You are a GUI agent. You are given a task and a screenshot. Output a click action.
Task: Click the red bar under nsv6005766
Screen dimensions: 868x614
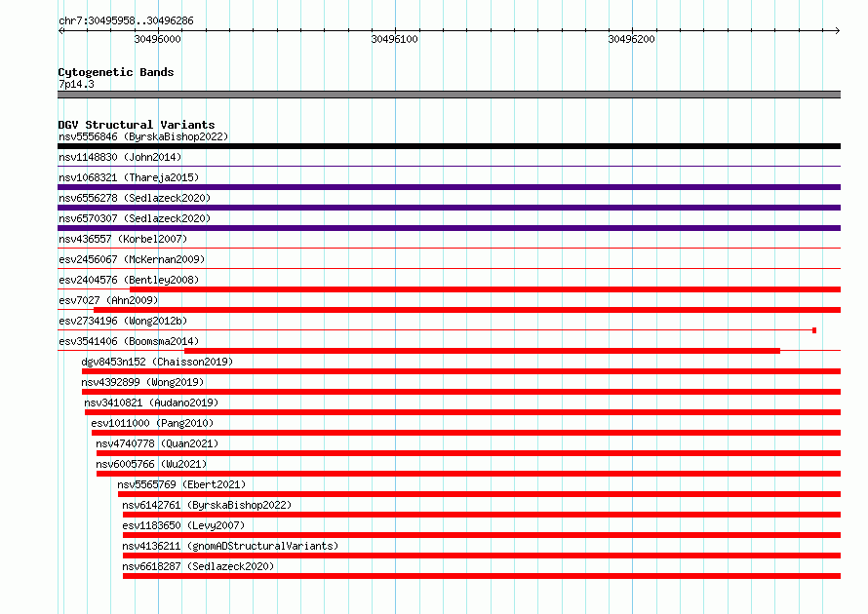pyautogui.click(x=468, y=474)
